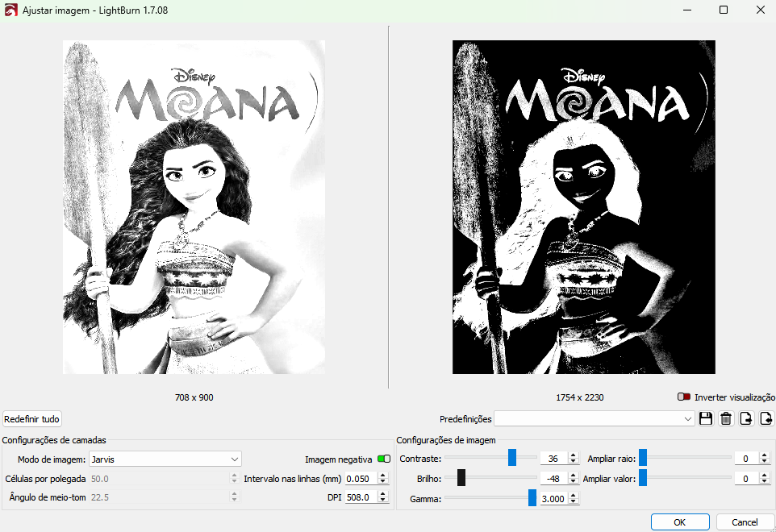776x532 pixels.
Task: Click the Ampliar raio slider handle
Action: click(643, 458)
